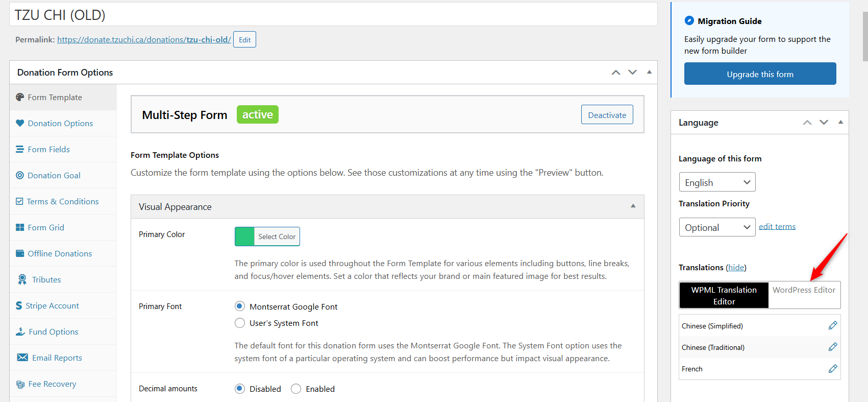Collapse the Visual Appearance section
This screenshot has width=868, height=402.
[x=633, y=206]
